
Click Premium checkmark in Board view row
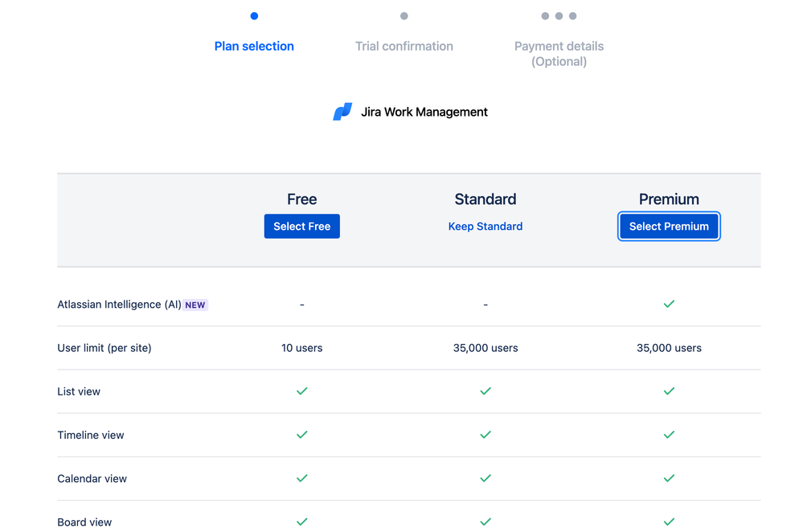669,522
